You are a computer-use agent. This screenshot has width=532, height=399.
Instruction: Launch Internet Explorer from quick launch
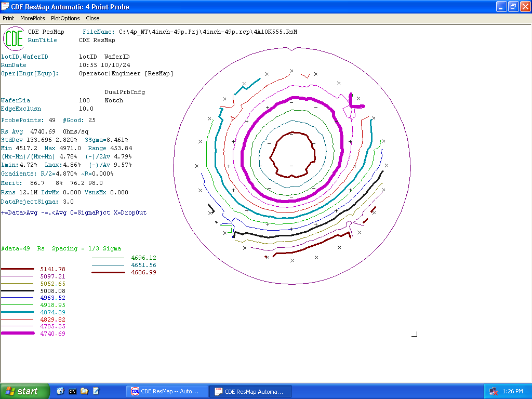(x=60, y=391)
